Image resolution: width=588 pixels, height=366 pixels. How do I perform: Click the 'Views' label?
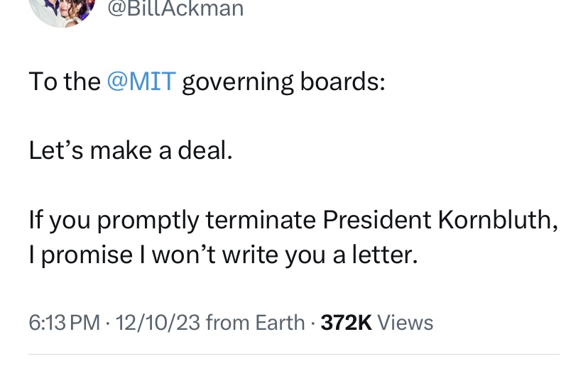(x=405, y=323)
